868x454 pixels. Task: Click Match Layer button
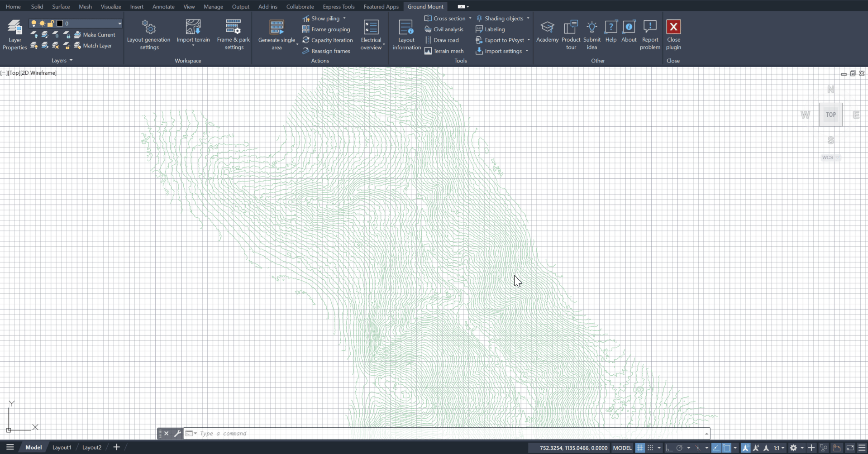click(93, 46)
